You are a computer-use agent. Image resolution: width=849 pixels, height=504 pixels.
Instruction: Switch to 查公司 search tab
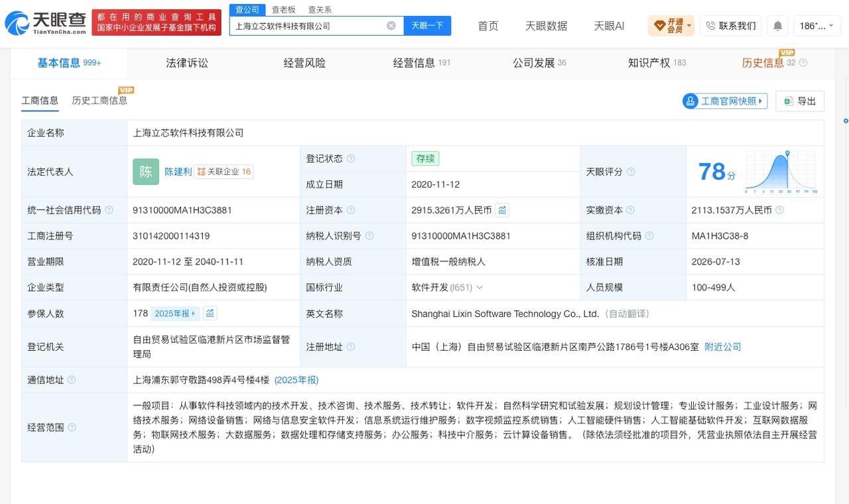tap(247, 9)
